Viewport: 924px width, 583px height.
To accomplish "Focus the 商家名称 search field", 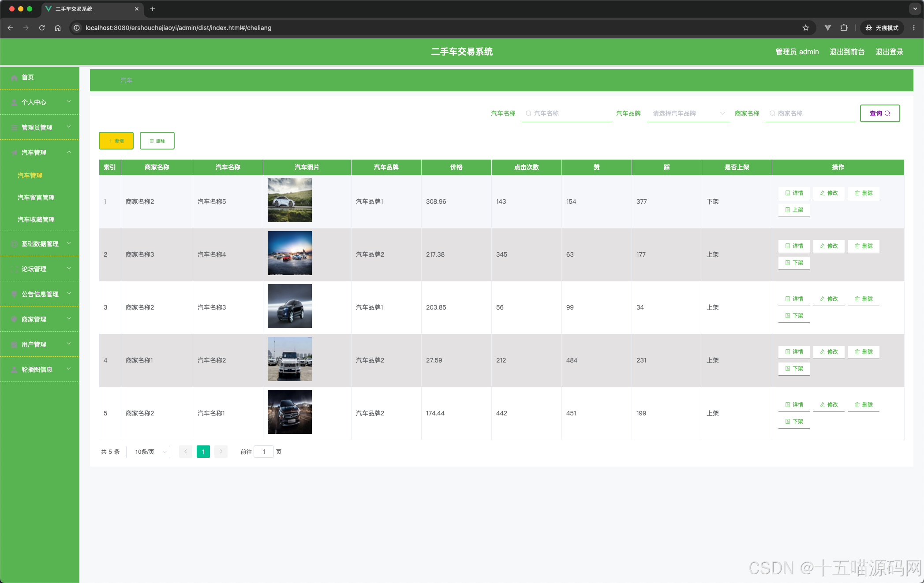I will [x=810, y=113].
